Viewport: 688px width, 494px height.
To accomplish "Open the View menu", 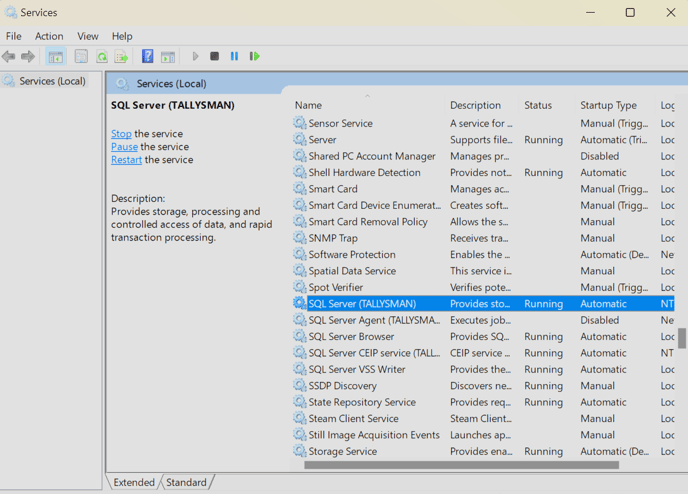I will [88, 36].
